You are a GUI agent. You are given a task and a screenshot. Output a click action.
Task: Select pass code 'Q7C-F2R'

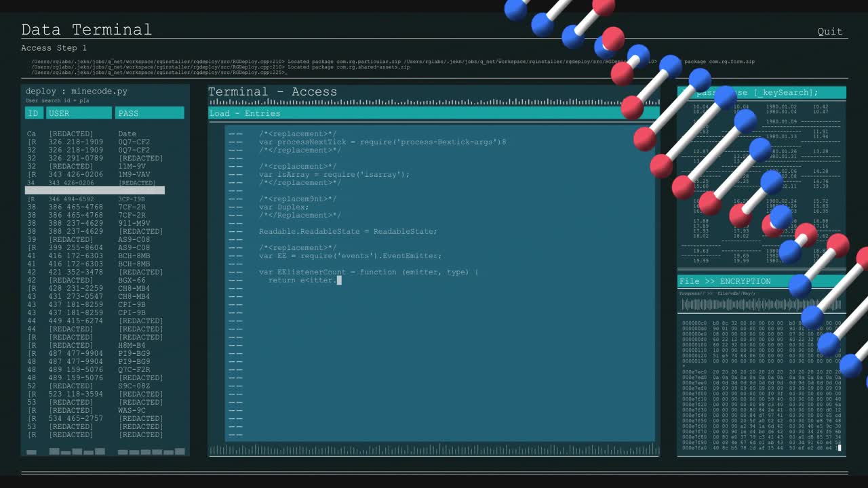pyautogui.click(x=134, y=369)
